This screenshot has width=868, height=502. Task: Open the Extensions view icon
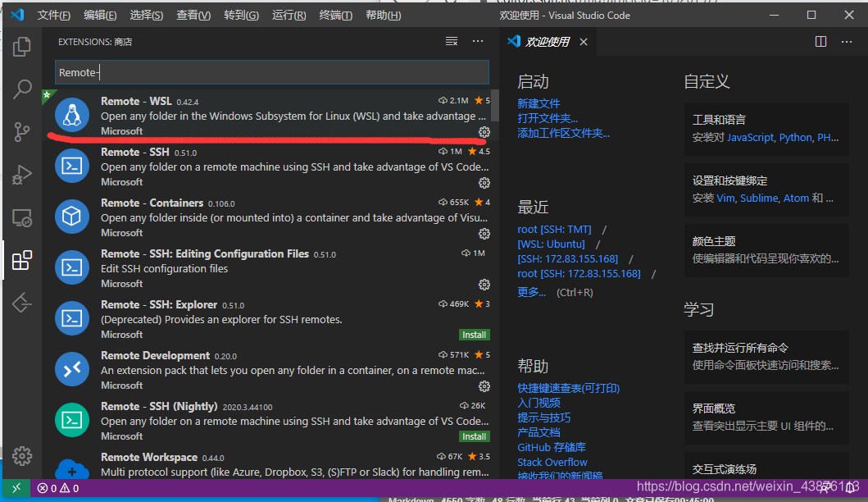(x=22, y=260)
